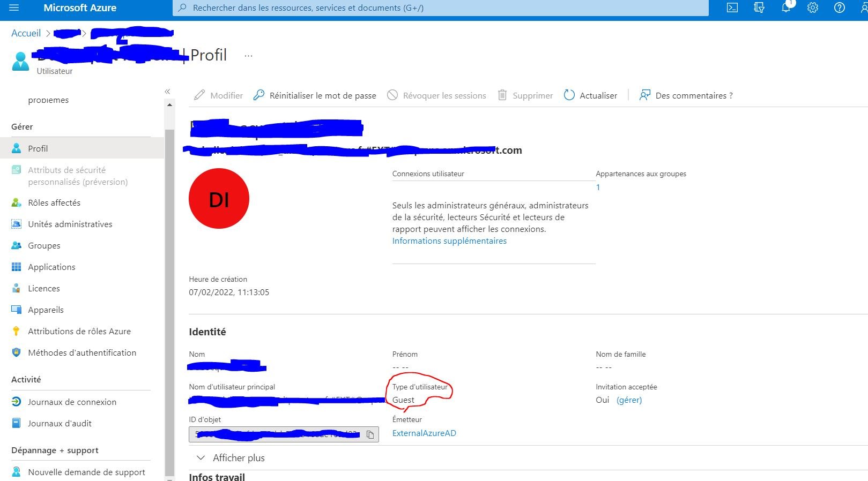The height and width of the screenshot is (481, 868).
Task: Click the trash can Supprimer icon
Action: (502, 95)
